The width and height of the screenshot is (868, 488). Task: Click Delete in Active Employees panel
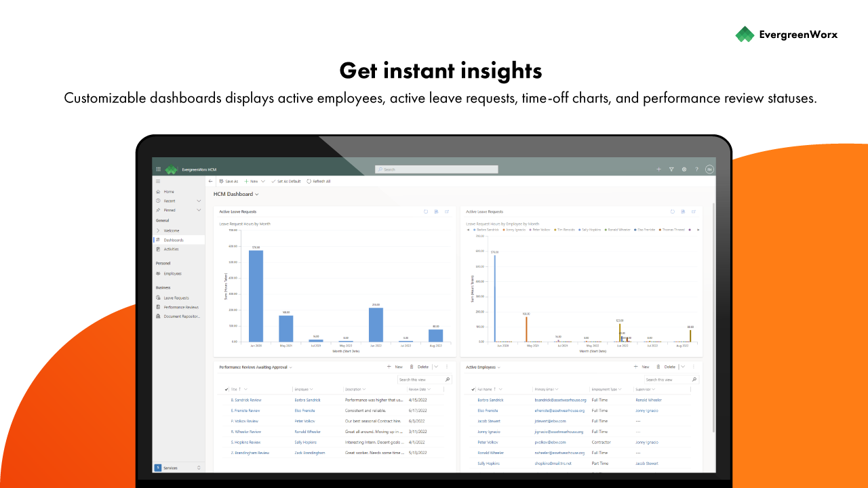[x=666, y=367]
